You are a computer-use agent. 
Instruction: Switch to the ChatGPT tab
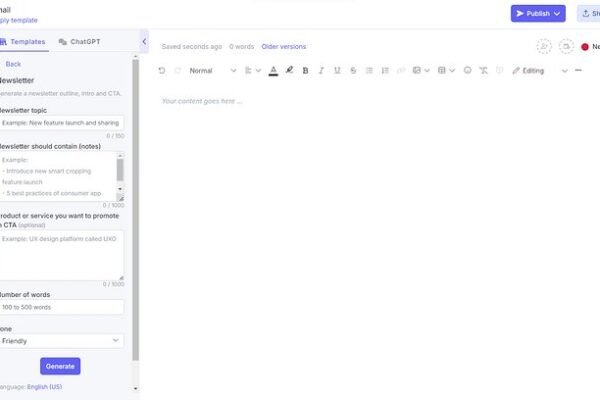pyautogui.click(x=80, y=41)
